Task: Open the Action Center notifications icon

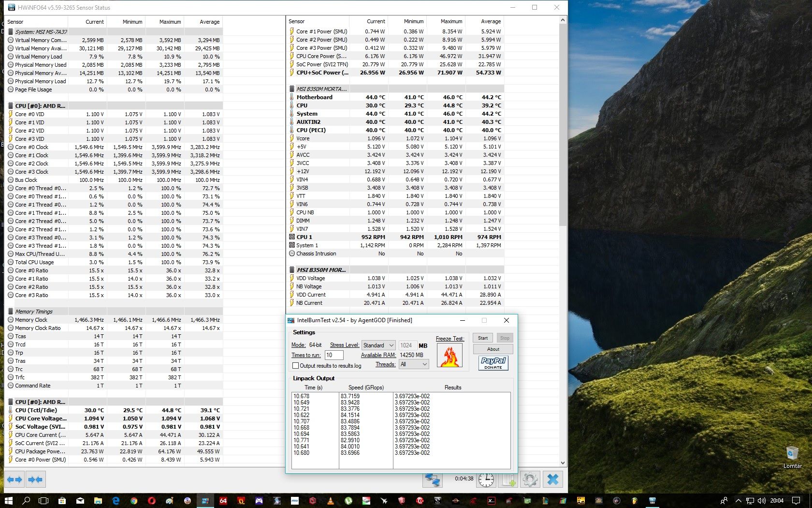Action: click(x=796, y=501)
